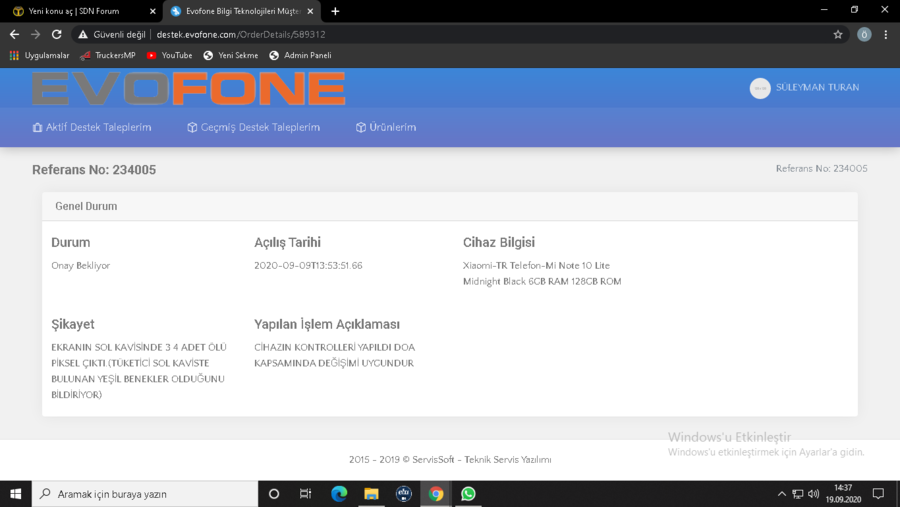Select the Evofone Bilgi Teknolojileri tab
This screenshot has height=507, width=900.
coord(242,11)
